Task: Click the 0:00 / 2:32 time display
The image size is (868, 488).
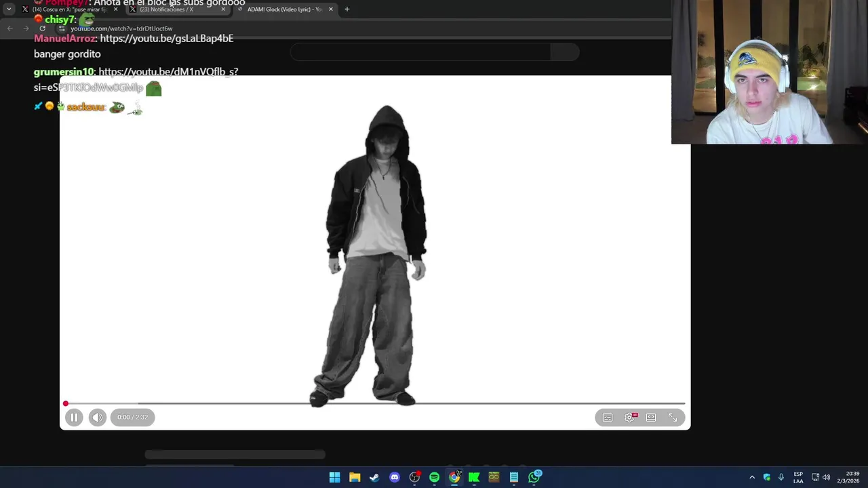Action: click(x=132, y=418)
